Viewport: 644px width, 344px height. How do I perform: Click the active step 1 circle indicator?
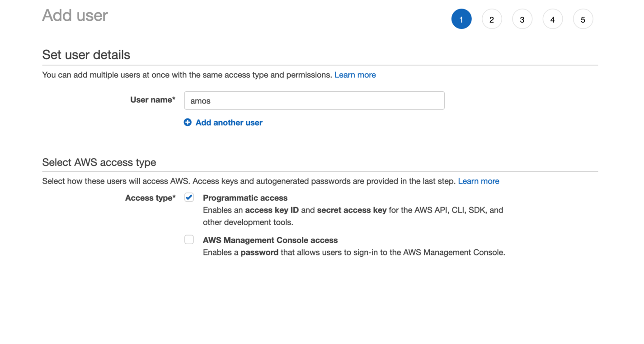461,19
